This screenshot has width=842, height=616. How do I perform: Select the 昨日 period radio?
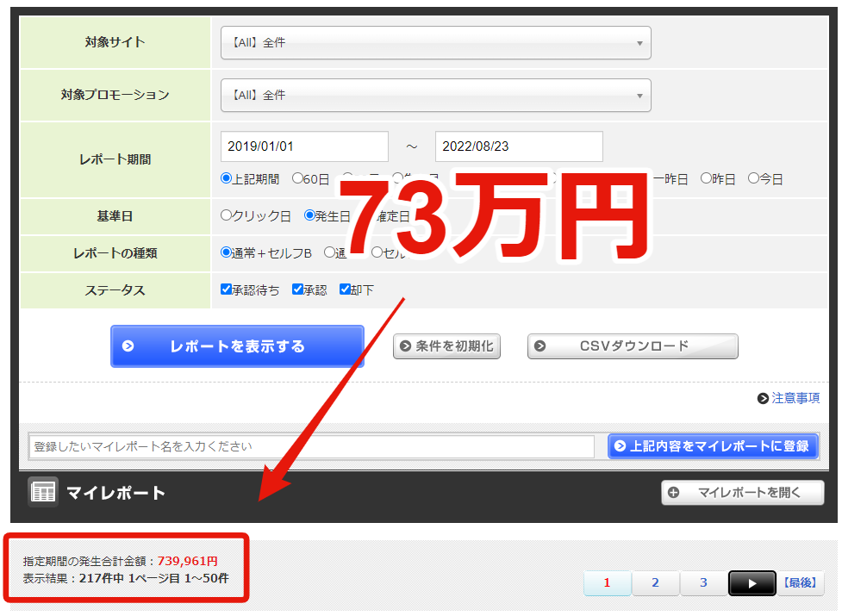click(706, 178)
